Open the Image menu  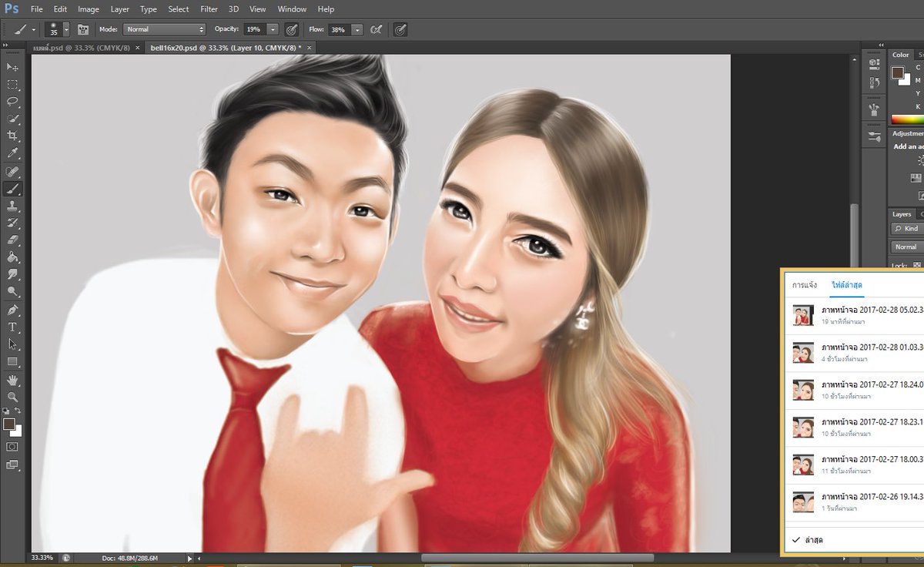[x=89, y=9]
